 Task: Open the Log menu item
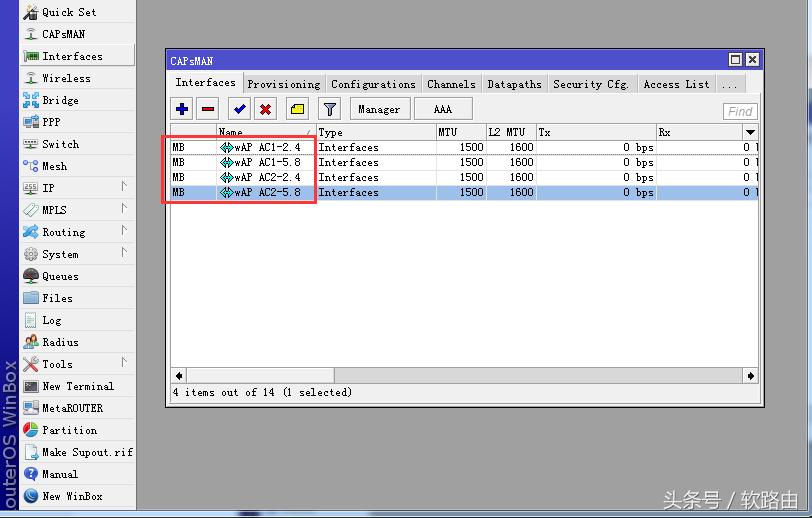tap(78, 320)
